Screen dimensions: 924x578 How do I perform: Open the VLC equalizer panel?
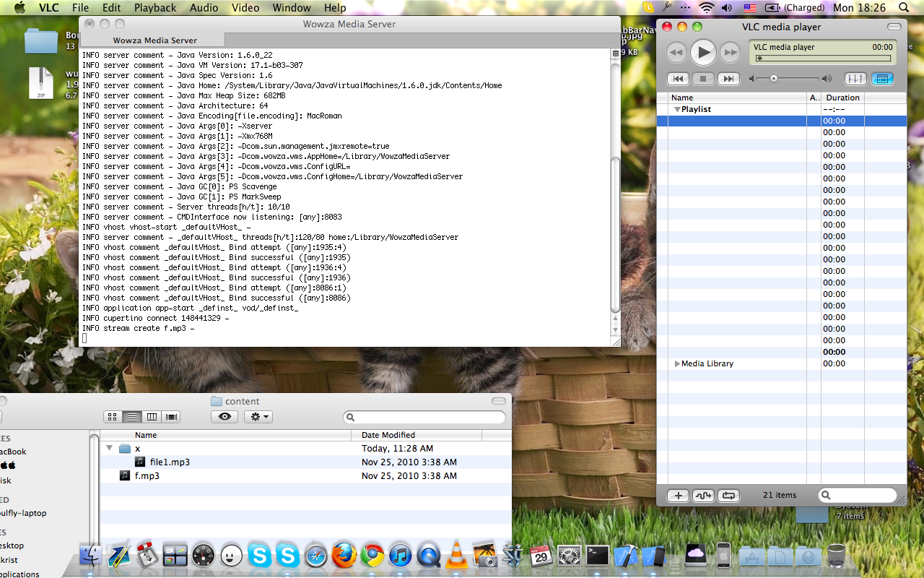click(855, 79)
